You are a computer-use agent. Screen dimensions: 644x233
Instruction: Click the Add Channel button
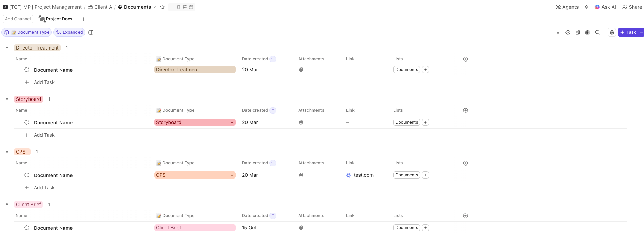18,19
